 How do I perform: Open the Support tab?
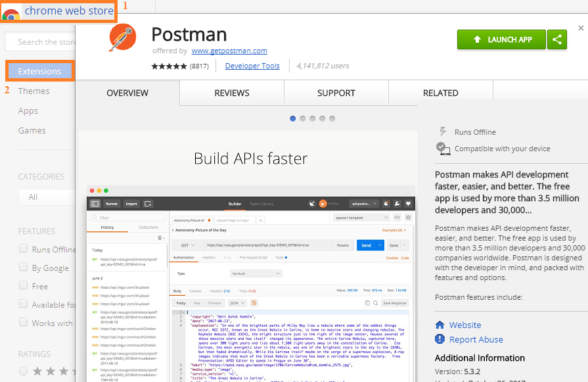click(336, 93)
